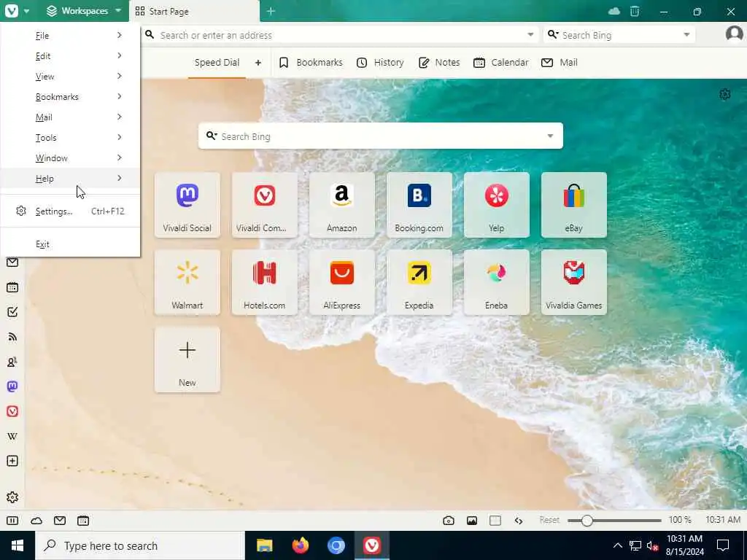
Task: Open History in the start page navigation
Action: [x=380, y=63]
